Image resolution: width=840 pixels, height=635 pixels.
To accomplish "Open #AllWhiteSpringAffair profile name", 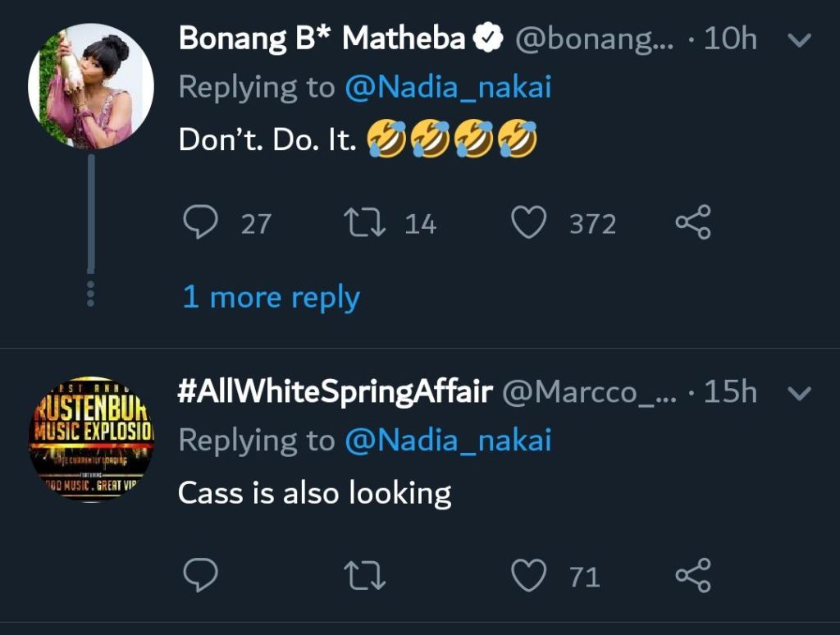I will [x=335, y=393].
